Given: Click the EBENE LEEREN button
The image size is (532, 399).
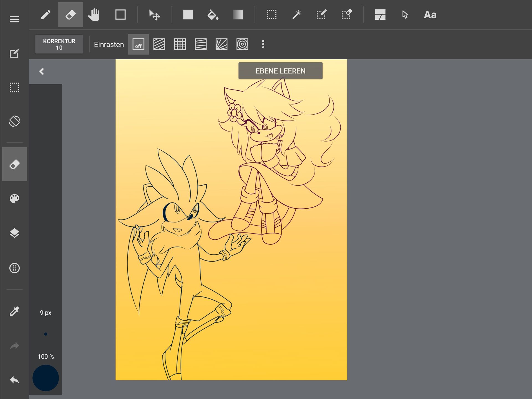Looking at the screenshot, I should coord(280,71).
